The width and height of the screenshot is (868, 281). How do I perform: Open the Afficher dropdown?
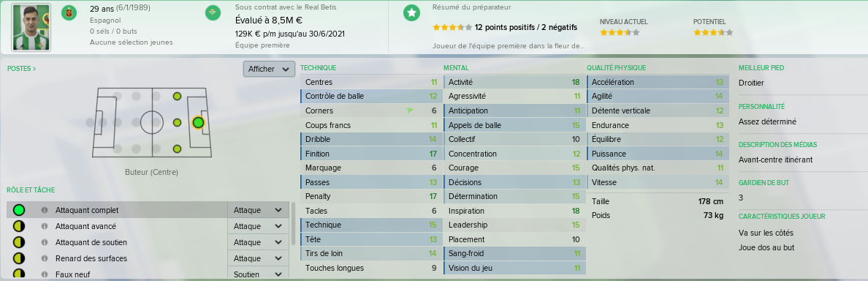[x=268, y=69]
